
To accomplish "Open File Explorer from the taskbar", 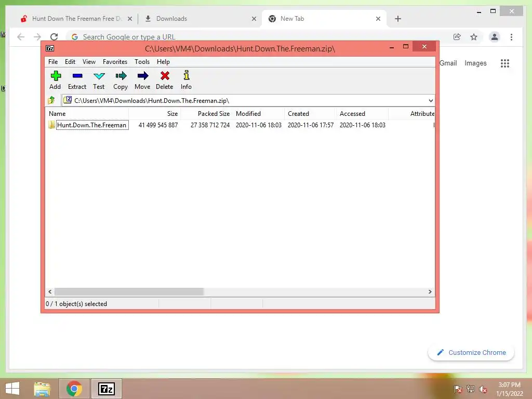I will tap(42, 389).
